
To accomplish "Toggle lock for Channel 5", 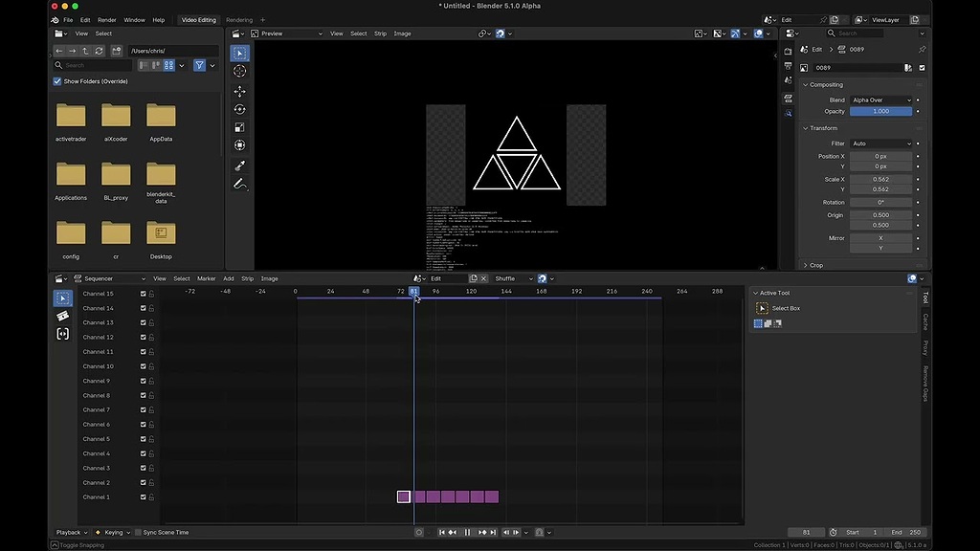I will 151,439.
